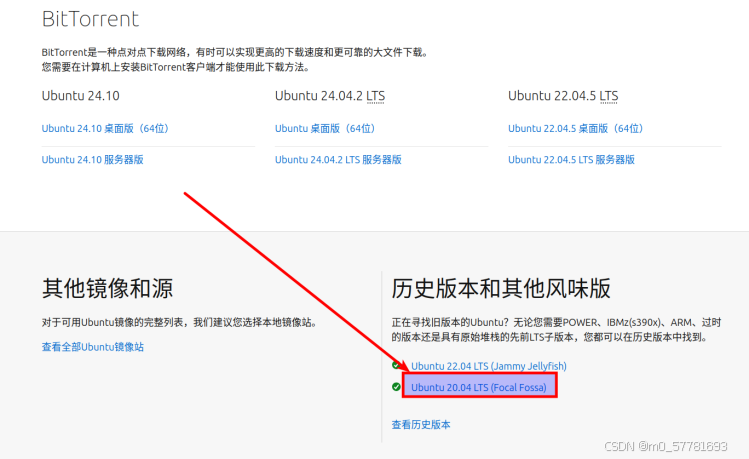Click Ubuntu 桌面版（64位）link under 24.04.2 LTS

[x=325, y=128]
